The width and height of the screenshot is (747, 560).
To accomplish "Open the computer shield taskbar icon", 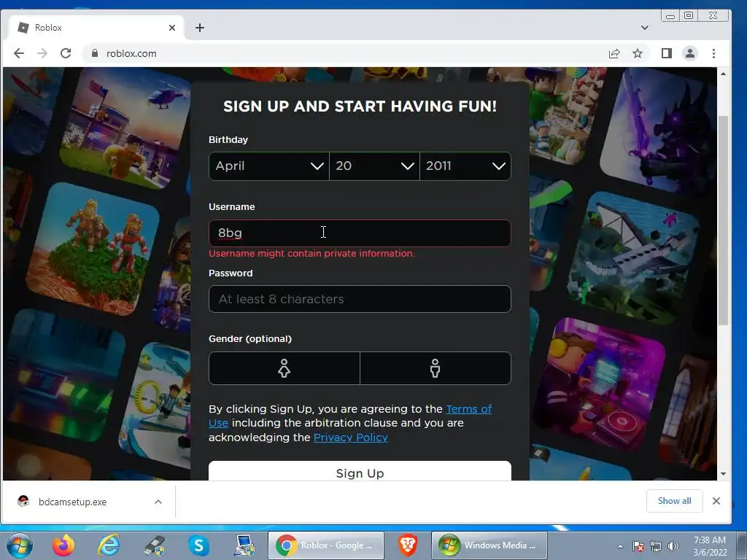I will tap(244, 545).
